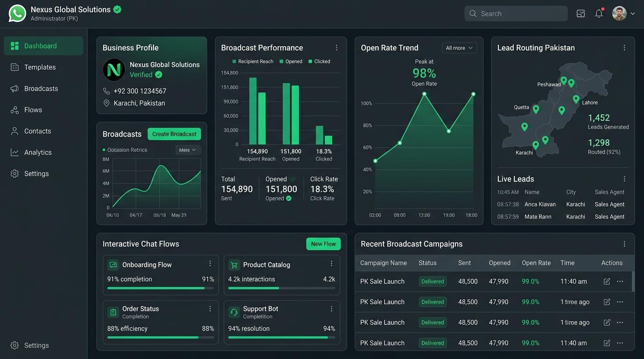Click the Support Bot resolution progress bar
The width and height of the screenshot is (644, 359).
pos(282,337)
